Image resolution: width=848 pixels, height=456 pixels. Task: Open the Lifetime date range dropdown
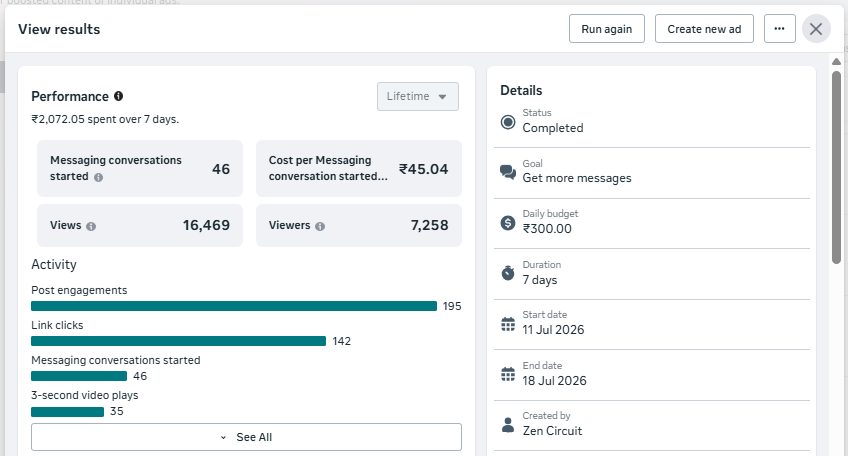click(x=418, y=96)
